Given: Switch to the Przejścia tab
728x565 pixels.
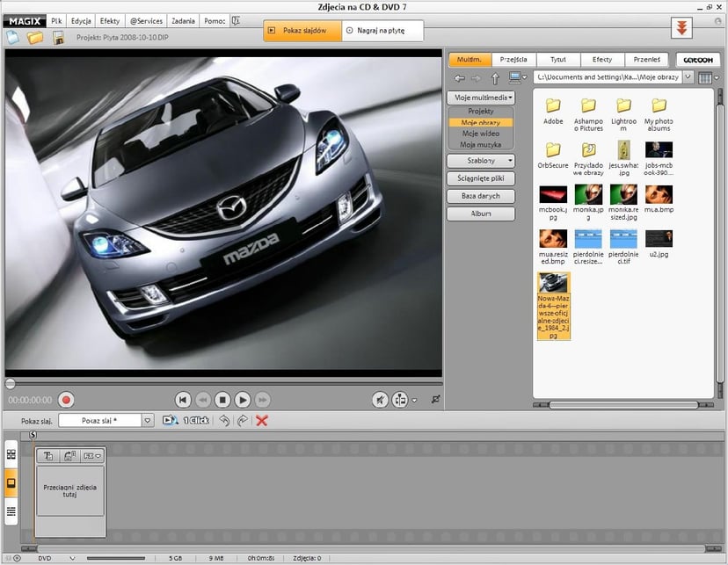Looking at the screenshot, I should [x=513, y=60].
